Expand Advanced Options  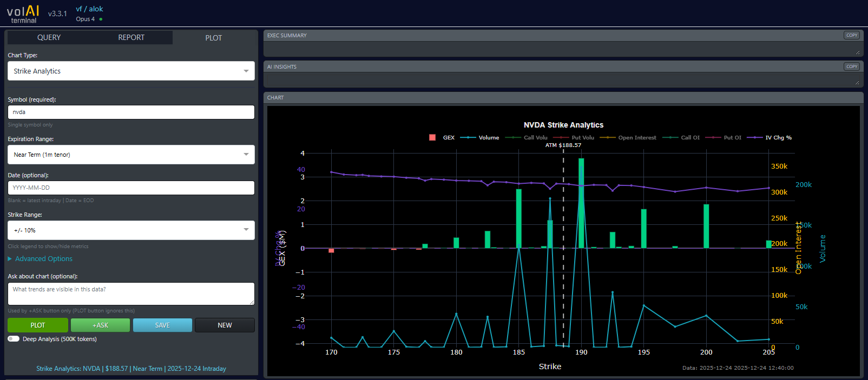(40, 259)
